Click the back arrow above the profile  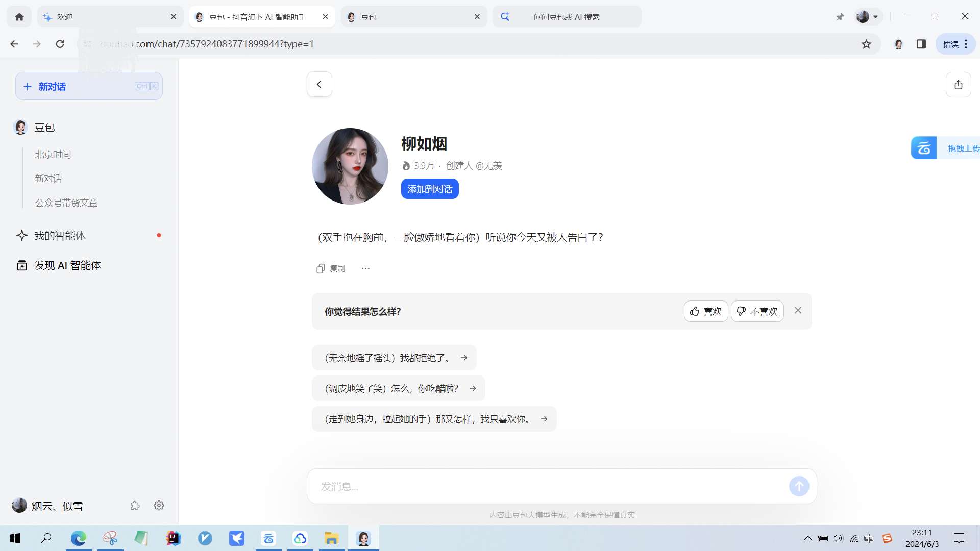319,85
